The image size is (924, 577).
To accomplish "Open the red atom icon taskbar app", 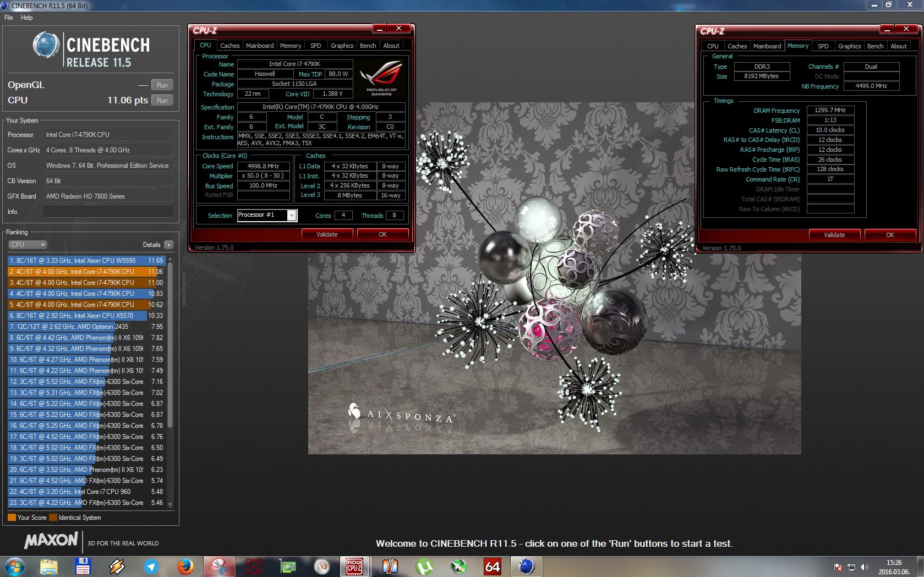I will pos(253,566).
